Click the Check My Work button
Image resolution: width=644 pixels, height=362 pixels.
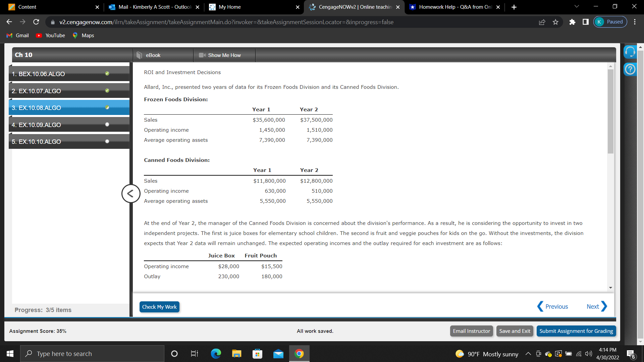[x=159, y=307]
